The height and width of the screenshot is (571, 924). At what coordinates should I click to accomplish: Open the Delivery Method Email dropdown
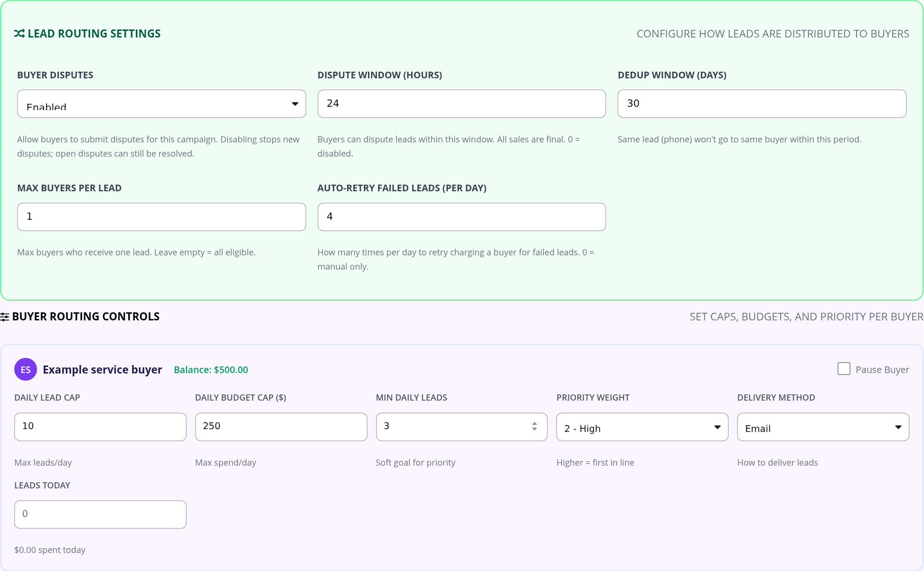point(823,427)
